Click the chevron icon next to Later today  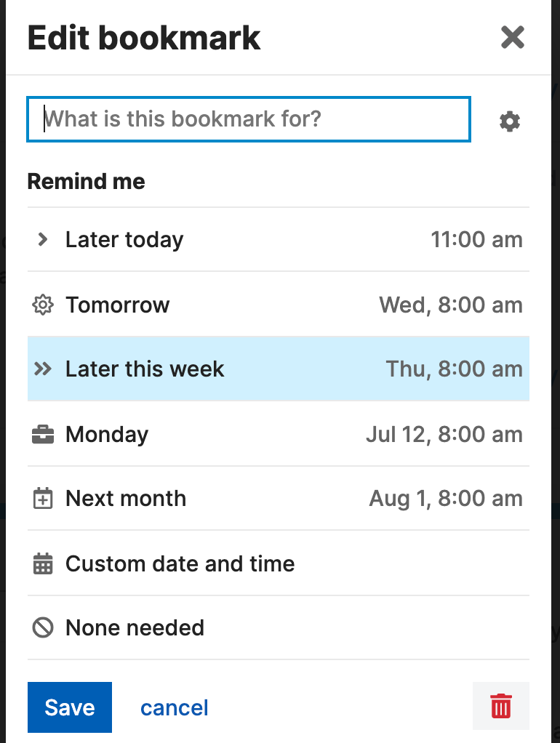[43, 239]
